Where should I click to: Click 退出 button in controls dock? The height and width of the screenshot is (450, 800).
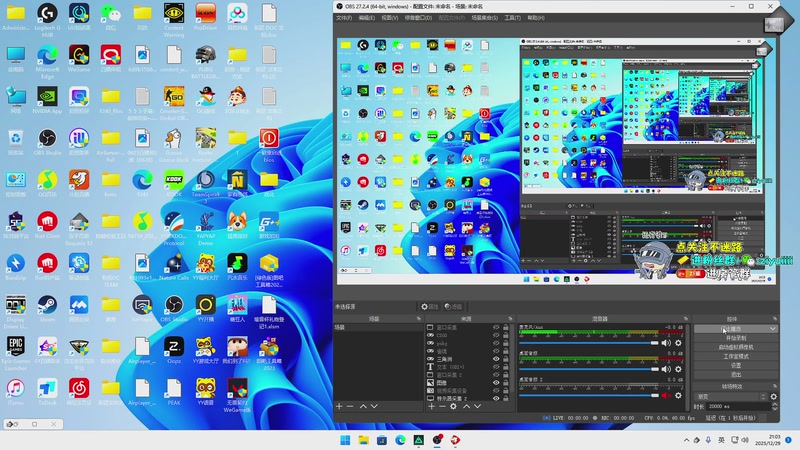736,374
